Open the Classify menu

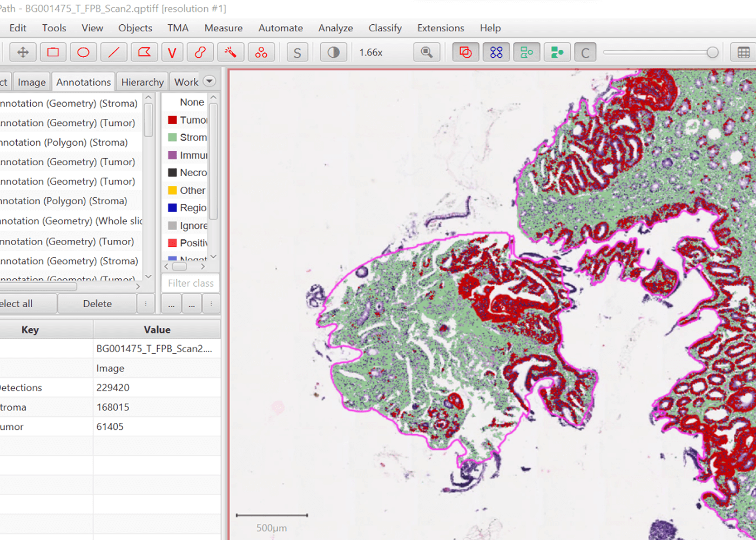(384, 28)
